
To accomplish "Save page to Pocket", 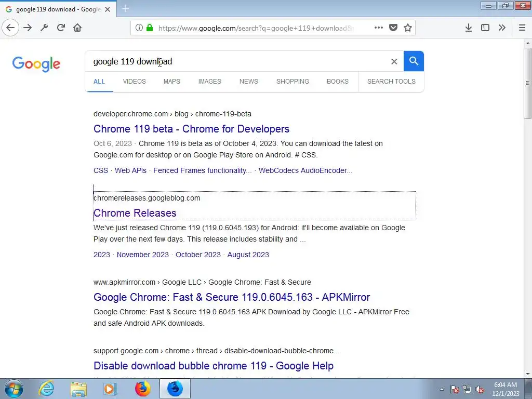I will 393,28.
